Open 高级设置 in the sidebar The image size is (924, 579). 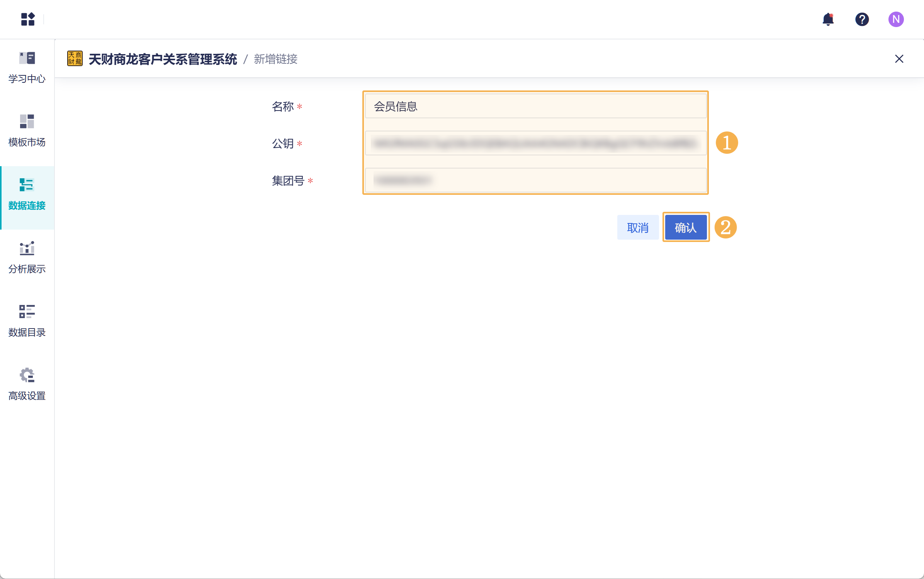(x=27, y=385)
